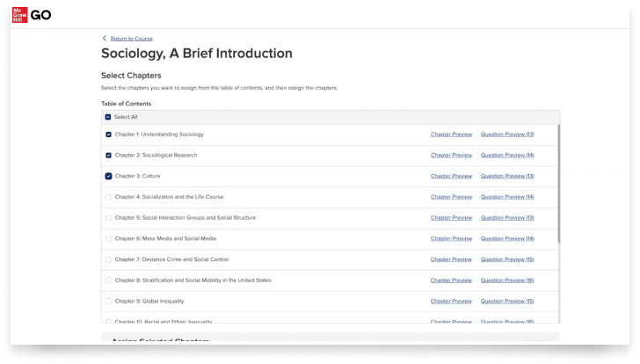This screenshot has height=364, width=640.
Task: Open Chapter Preview for Chapter 6
Action: (452, 238)
